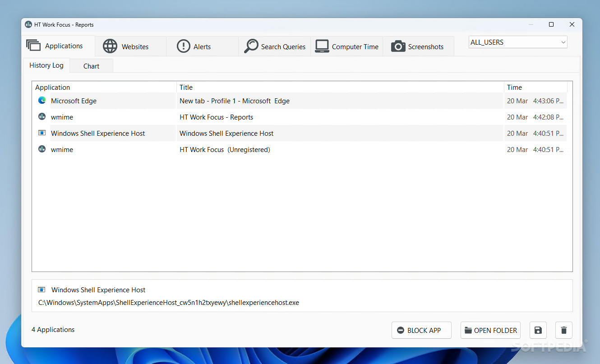Click the shellexperiencehost.exe file path
The image size is (600, 364).
point(169,303)
